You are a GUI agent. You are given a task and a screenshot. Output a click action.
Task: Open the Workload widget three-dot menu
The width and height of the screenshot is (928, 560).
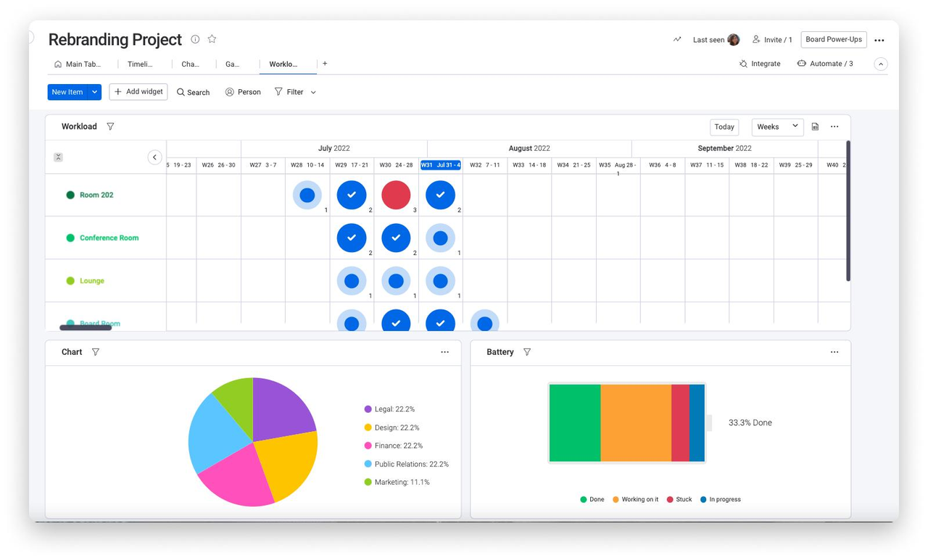[x=834, y=127]
